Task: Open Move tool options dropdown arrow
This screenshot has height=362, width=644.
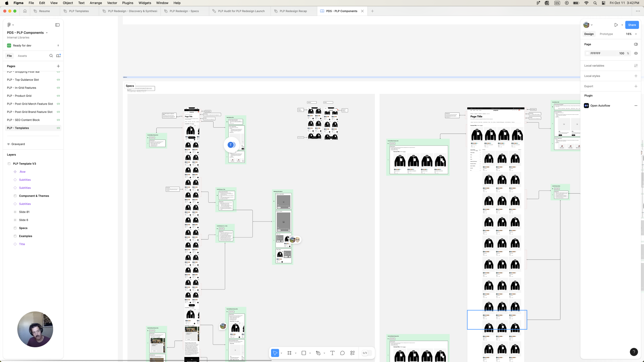Action: pos(281,353)
